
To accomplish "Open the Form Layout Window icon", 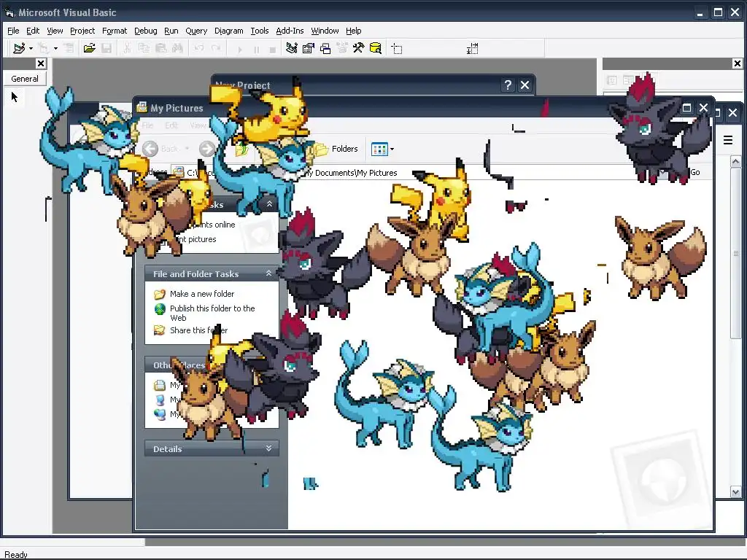I will click(x=325, y=48).
